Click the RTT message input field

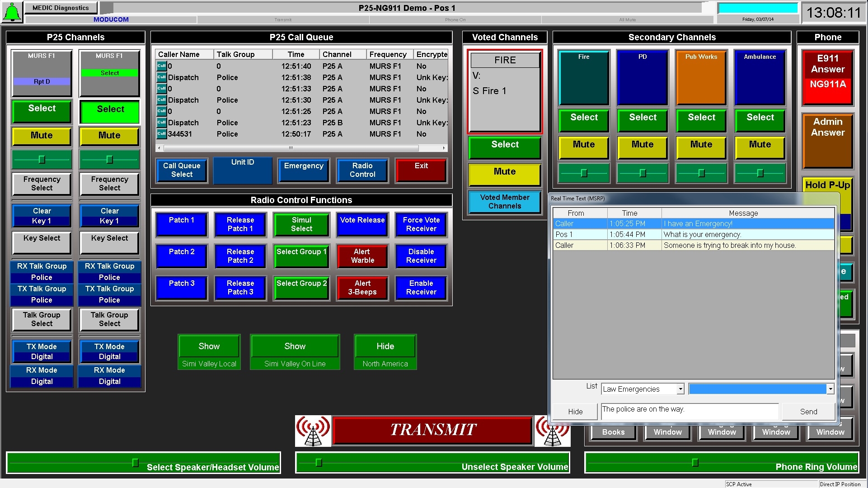(690, 411)
